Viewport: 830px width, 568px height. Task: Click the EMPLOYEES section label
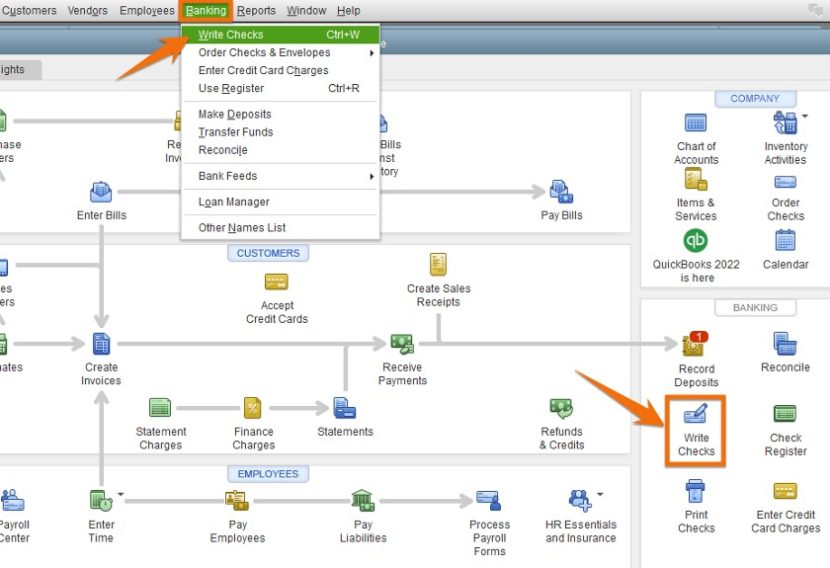(x=268, y=474)
